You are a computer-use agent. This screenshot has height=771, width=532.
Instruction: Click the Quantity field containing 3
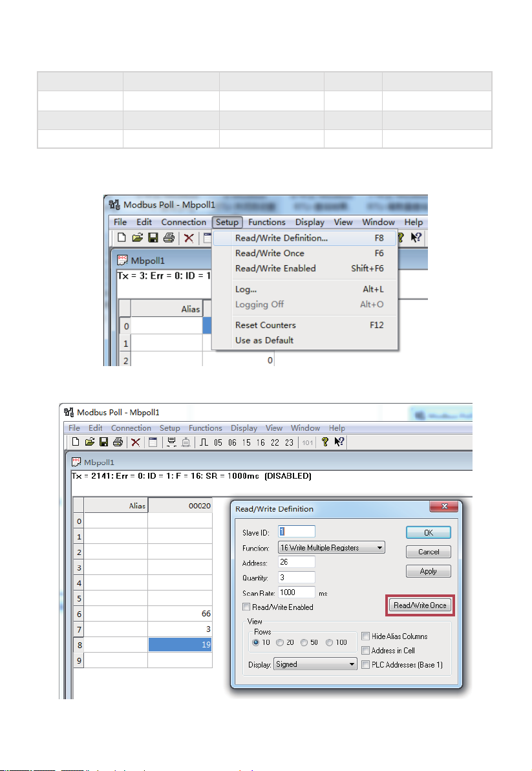tap(297, 577)
